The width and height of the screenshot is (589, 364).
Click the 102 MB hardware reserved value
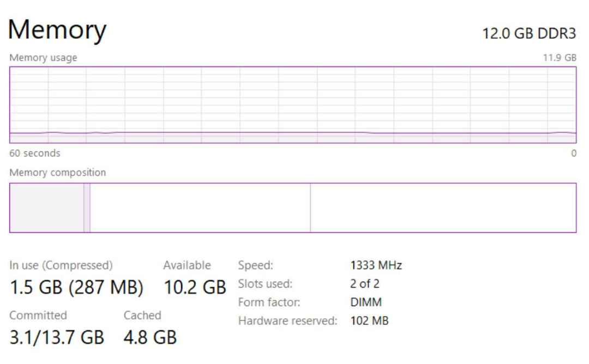369,321
